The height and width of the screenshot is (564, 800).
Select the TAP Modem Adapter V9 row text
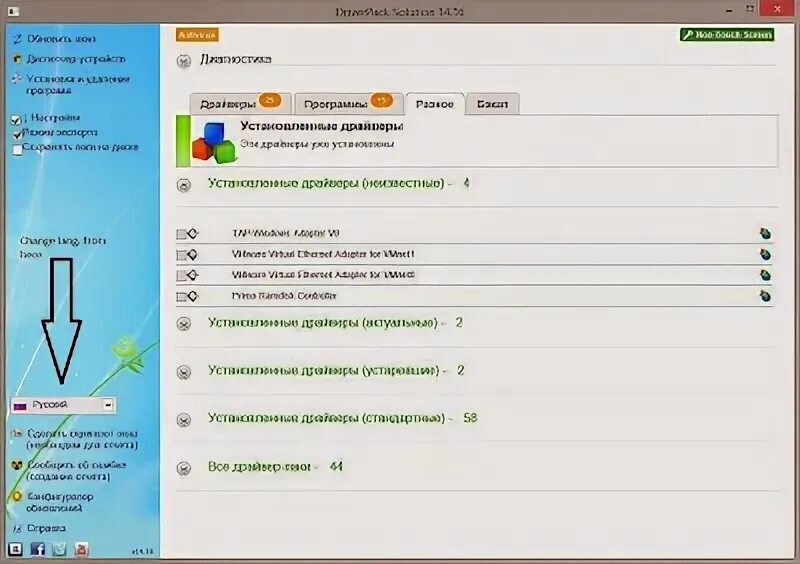tap(286, 233)
